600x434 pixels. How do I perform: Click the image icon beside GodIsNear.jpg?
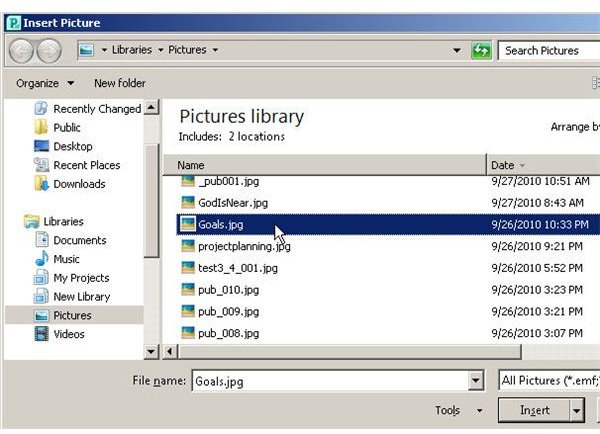188,202
